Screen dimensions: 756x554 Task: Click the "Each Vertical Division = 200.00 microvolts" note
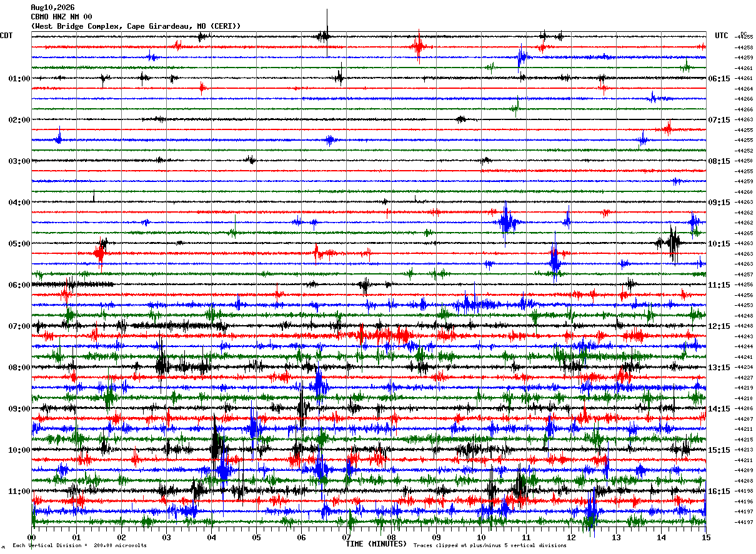point(79,546)
